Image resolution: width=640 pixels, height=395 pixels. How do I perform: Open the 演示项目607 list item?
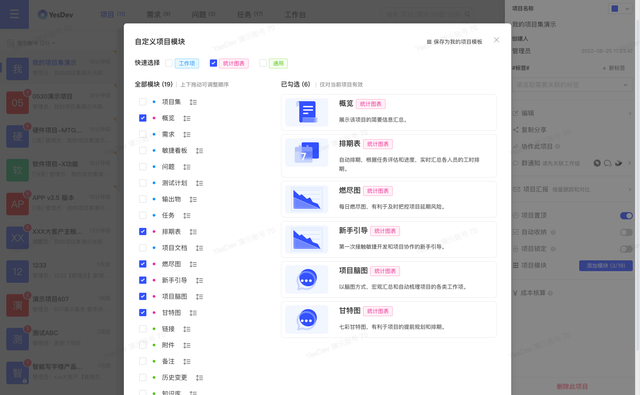point(59,305)
